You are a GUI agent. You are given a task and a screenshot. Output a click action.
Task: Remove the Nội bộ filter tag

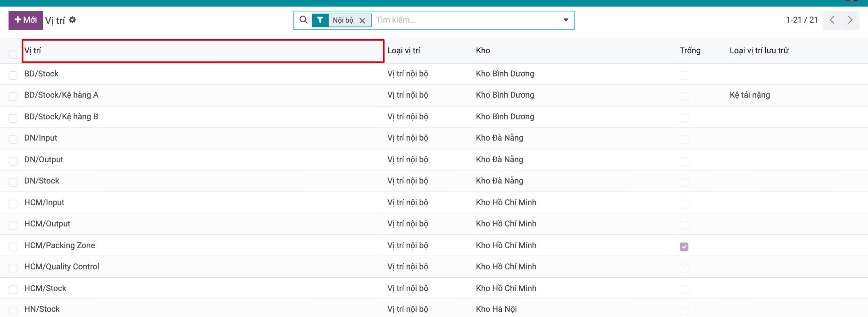pos(362,20)
